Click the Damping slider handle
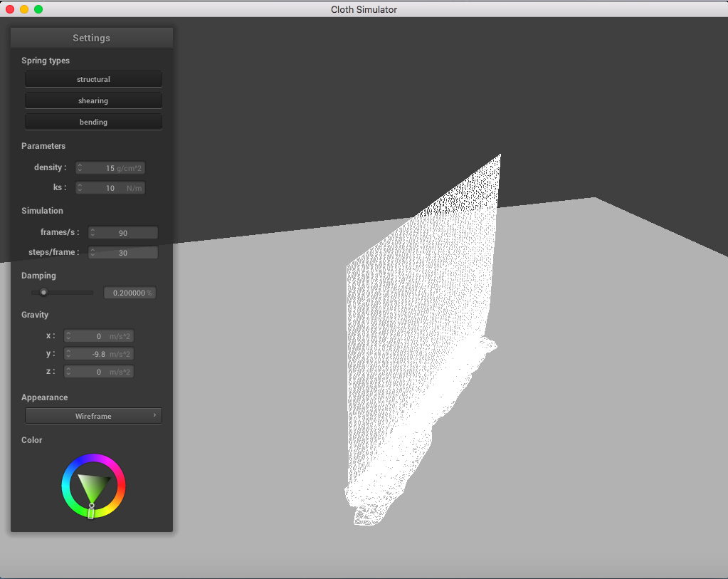Viewport: 728px width, 579px height. pos(43,292)
